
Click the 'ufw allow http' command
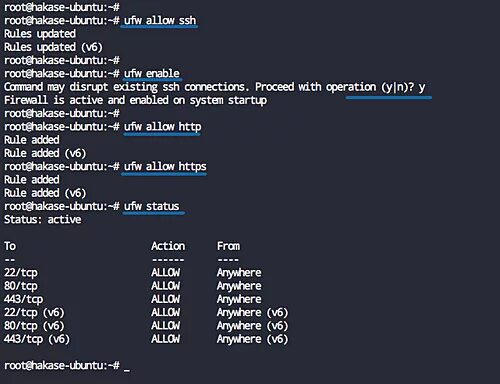click(x=163, y=127)
